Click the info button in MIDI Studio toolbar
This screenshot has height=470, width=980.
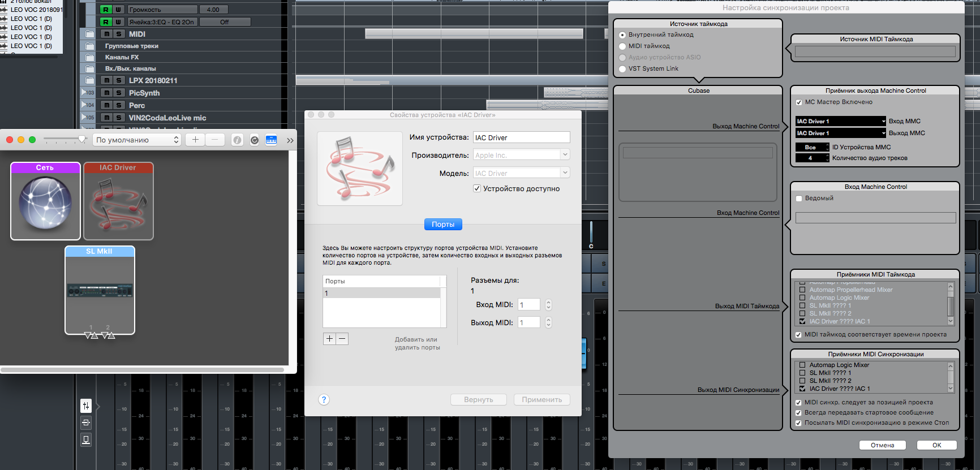[x=238, y=140]
